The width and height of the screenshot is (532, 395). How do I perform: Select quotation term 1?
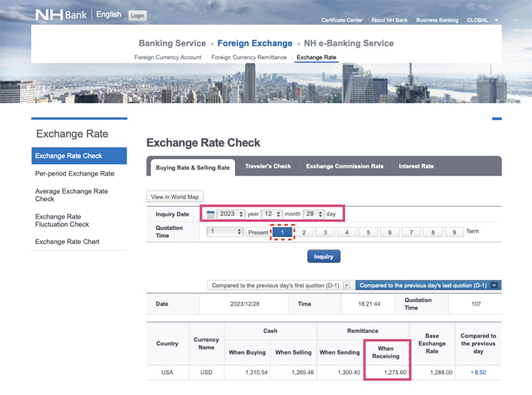(x=282, y=233)
